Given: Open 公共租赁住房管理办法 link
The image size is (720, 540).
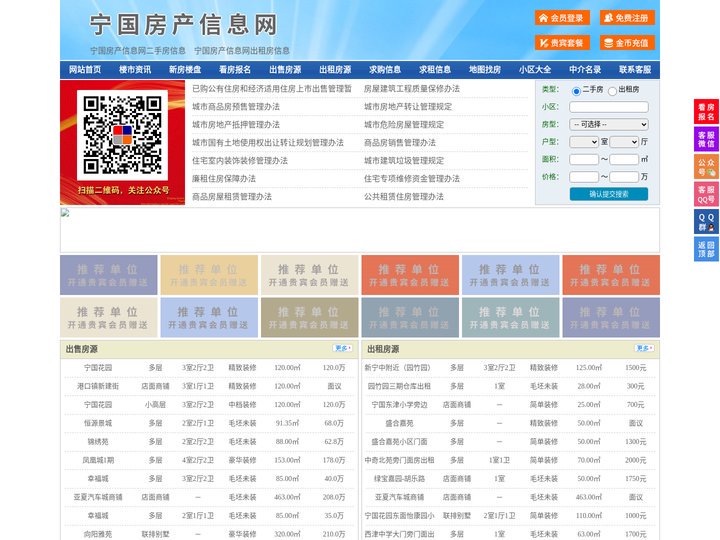Looking at the screenshot, I should click(x=404, y=197).
